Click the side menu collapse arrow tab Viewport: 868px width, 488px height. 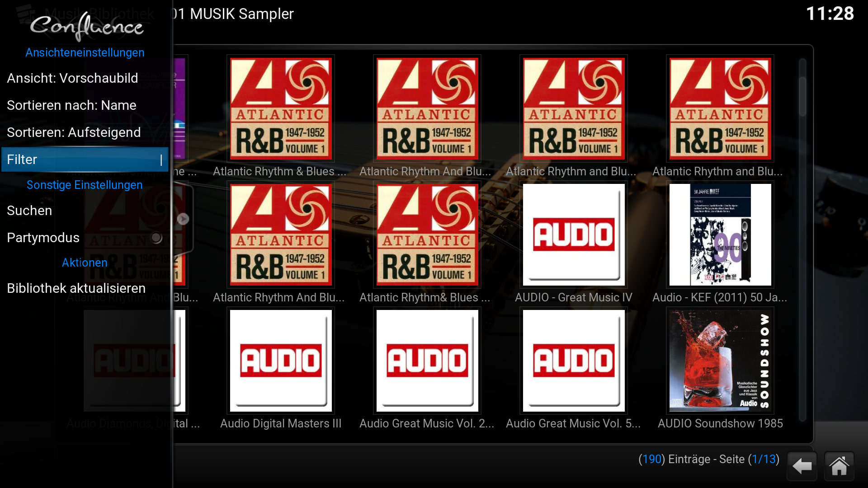(x=184, y=219)
